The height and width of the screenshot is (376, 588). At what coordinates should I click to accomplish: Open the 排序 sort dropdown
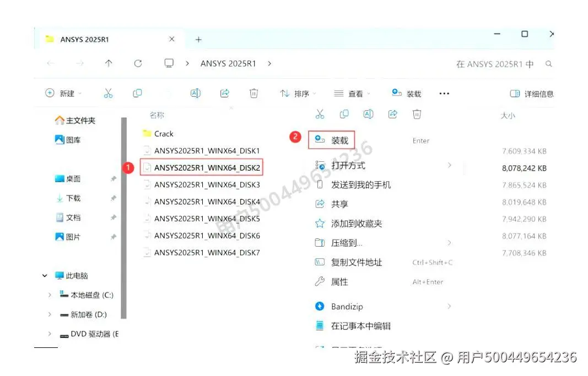tap(298, 94)
